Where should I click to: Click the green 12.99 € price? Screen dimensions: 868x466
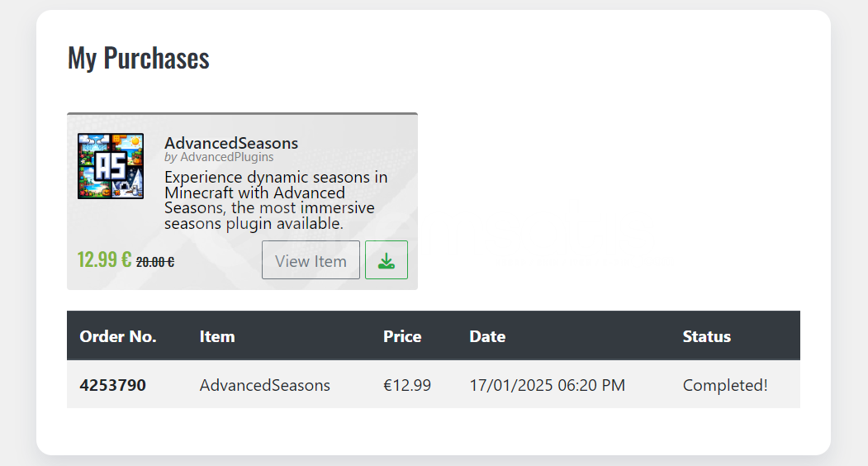105,259
